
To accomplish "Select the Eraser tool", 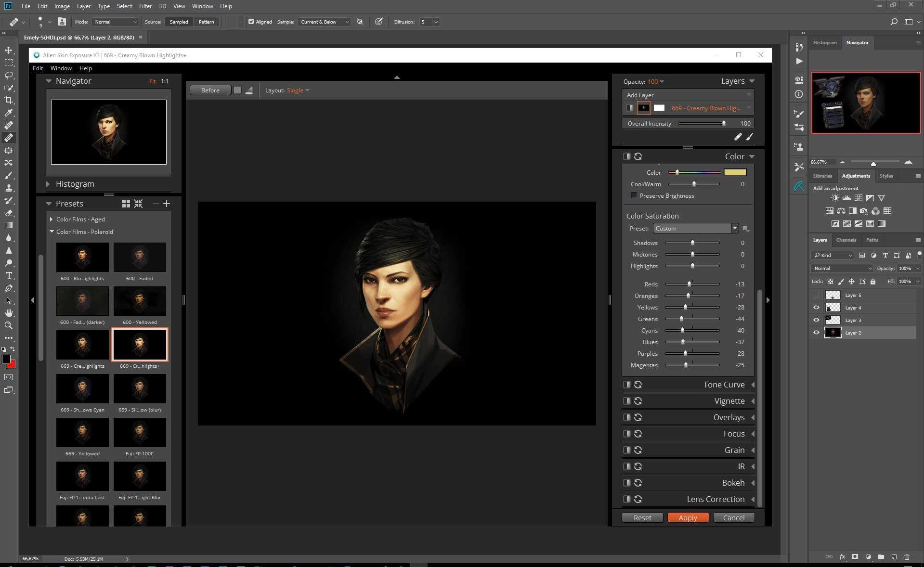I will (9, 213).
